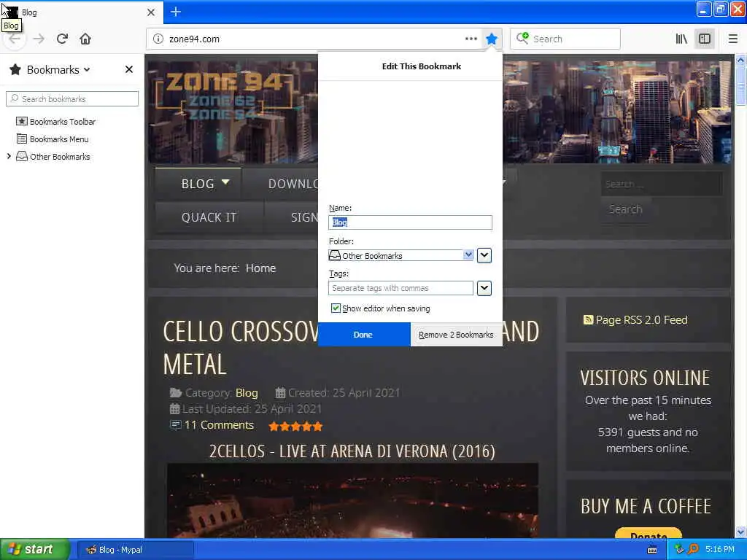The image size is (747, 560).
Task: Click the tray magnifier icon
Action: point(693,550)
